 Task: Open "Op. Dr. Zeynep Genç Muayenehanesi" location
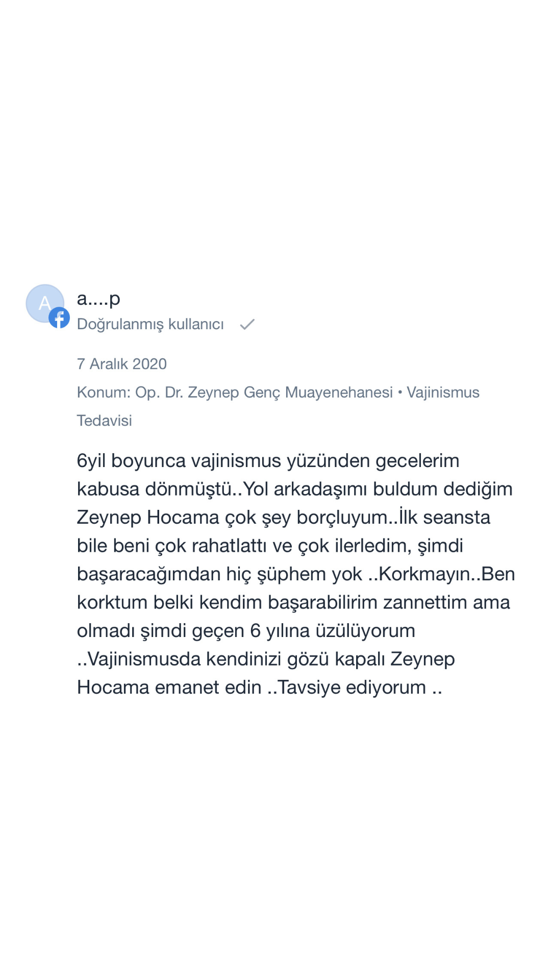(264, 393)
